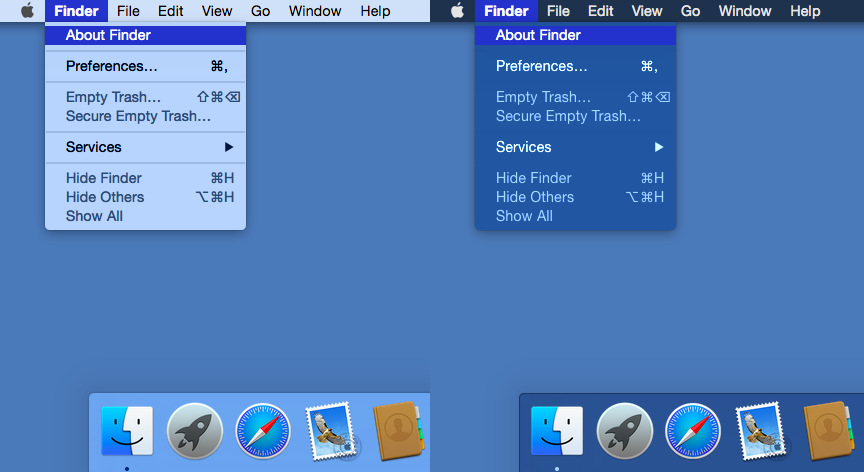The image size is (864, 472).
Task: Launch Launchpad rocket icon in the dark Dock
Action: pyautogui.click(x=625, y=431)
